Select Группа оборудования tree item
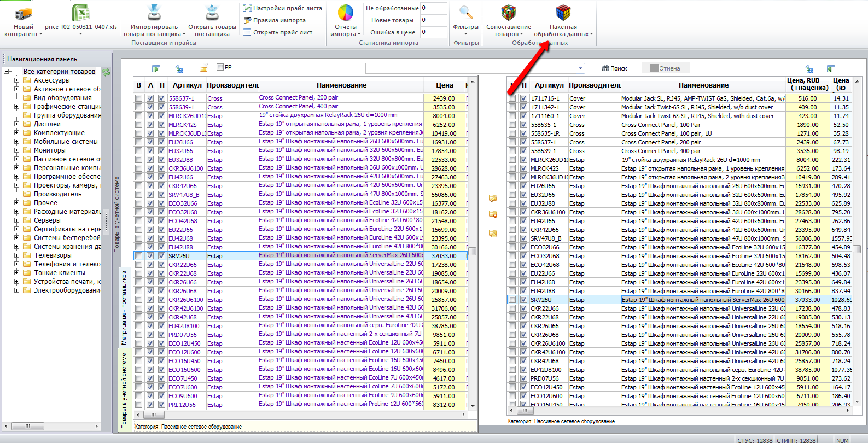 67,115
